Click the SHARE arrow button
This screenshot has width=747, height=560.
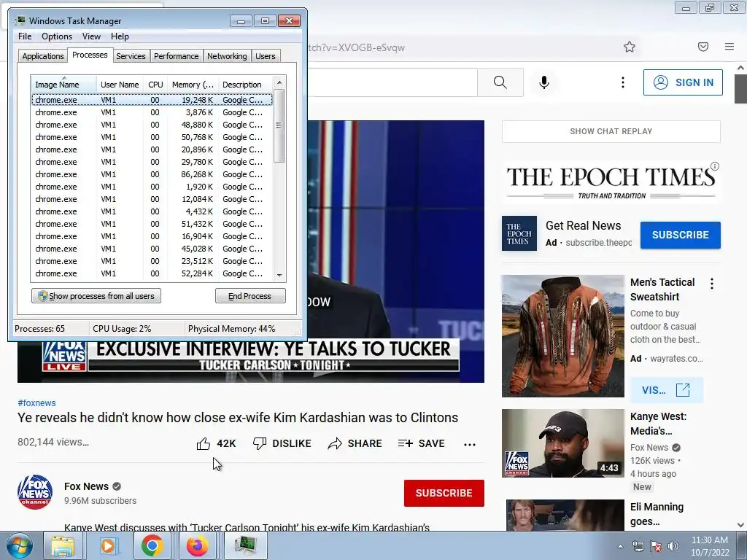point(355,443)
